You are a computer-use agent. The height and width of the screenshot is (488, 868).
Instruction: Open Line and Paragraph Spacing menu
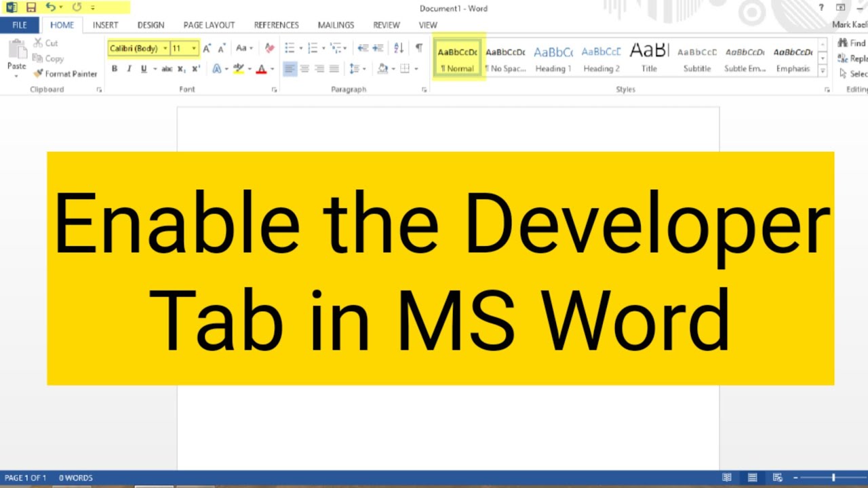(x=354, y=68)
